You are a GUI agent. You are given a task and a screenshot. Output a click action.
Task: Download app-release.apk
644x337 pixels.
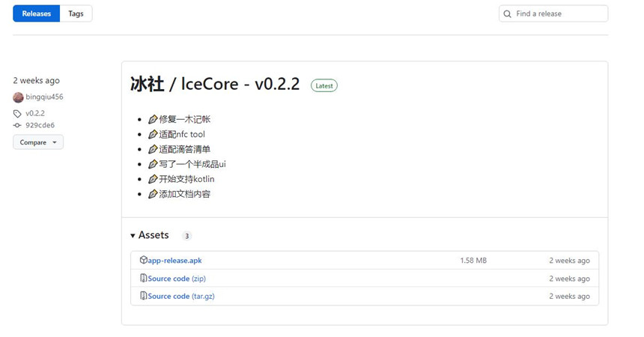[174, 261]
